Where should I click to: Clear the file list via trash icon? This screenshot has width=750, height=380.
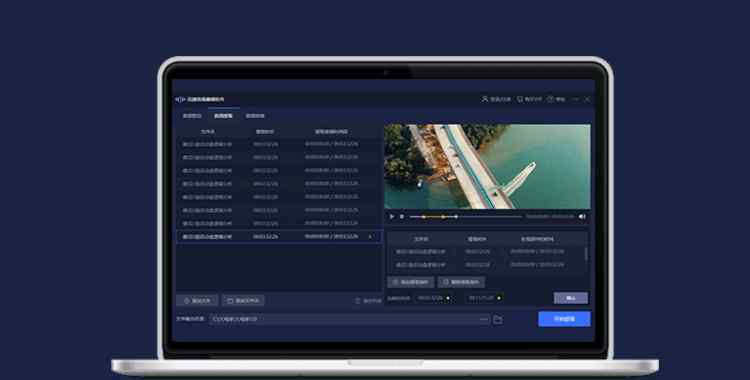coord(357,301)
